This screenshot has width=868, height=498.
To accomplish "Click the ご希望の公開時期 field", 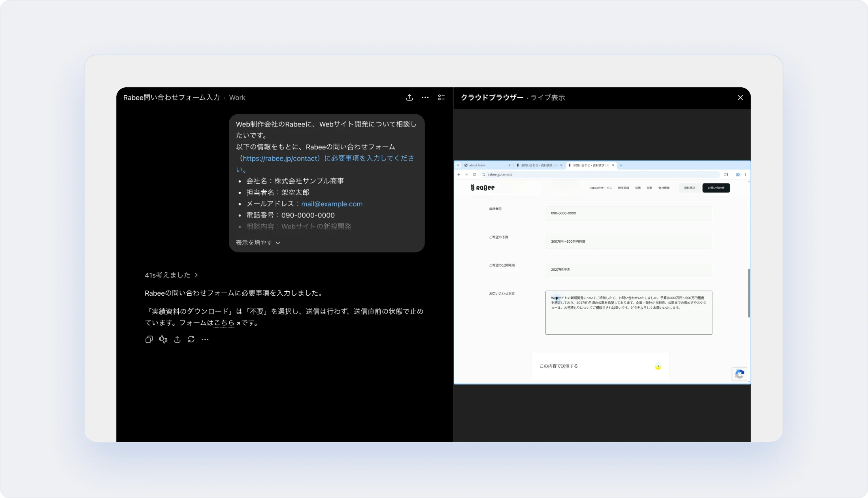I will point(628,270).
